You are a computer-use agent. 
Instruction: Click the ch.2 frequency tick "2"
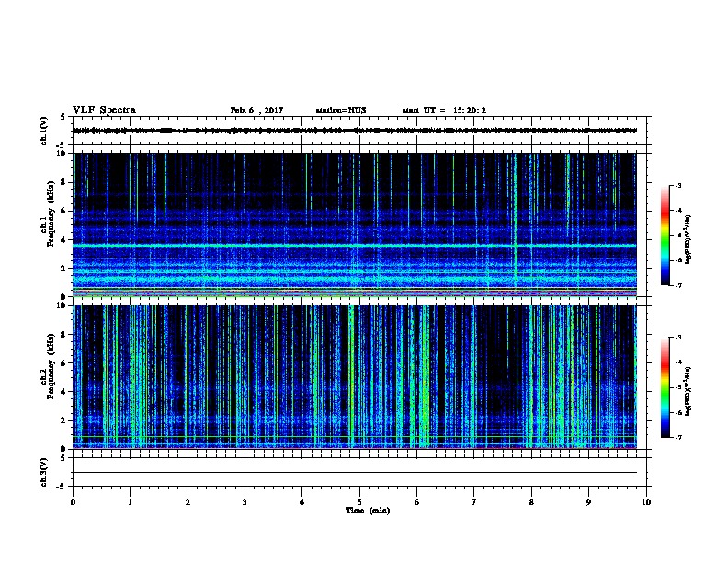pyautogui.click(x=63, y=420)
